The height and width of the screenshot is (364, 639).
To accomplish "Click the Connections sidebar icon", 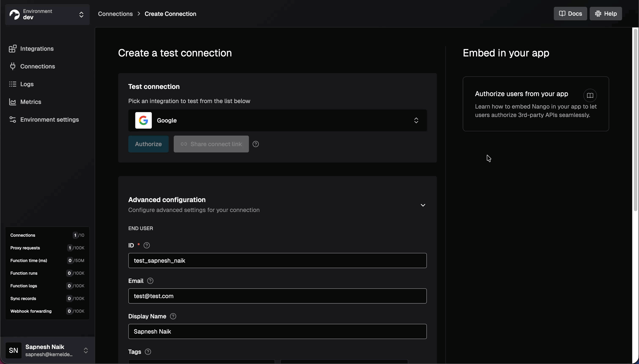I will click(x=12, y=66).
